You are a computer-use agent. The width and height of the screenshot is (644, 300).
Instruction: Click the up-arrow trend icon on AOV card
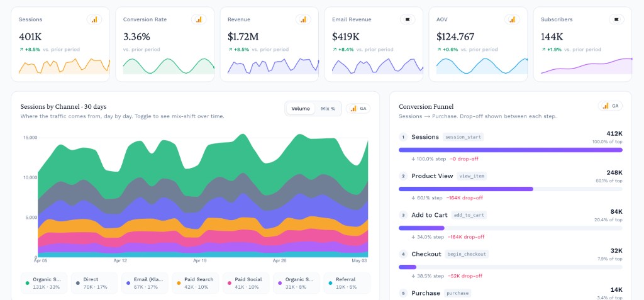(438, 49)
